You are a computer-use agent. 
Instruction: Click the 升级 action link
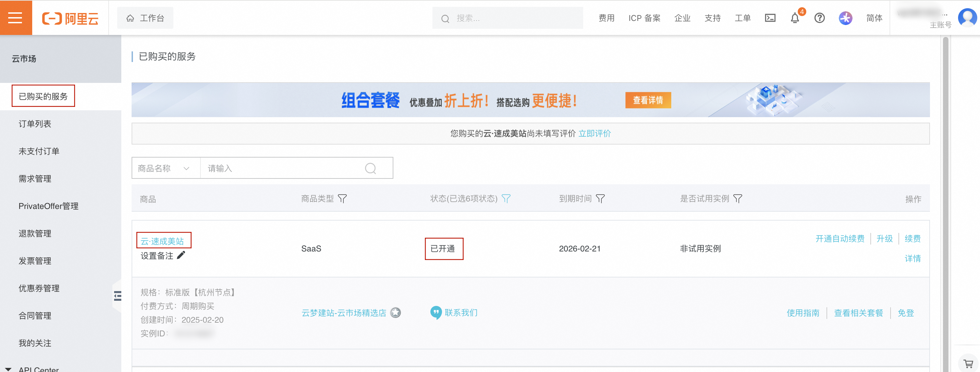click(884, 238)
